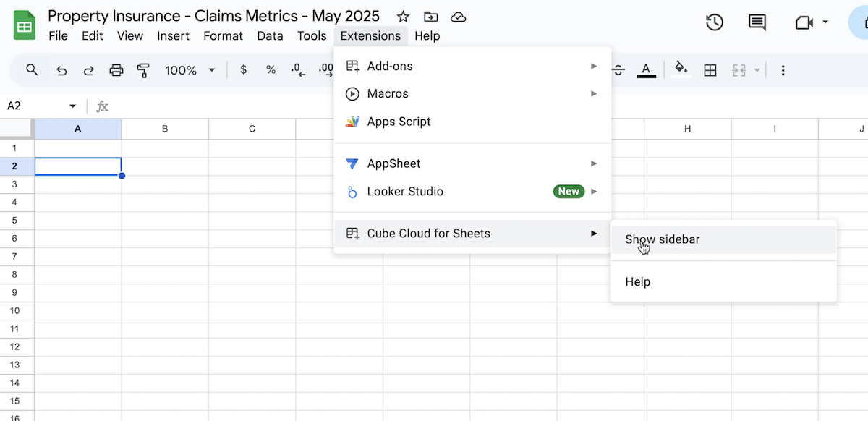Select the paint format roller icon

click(x=143, y=70)
